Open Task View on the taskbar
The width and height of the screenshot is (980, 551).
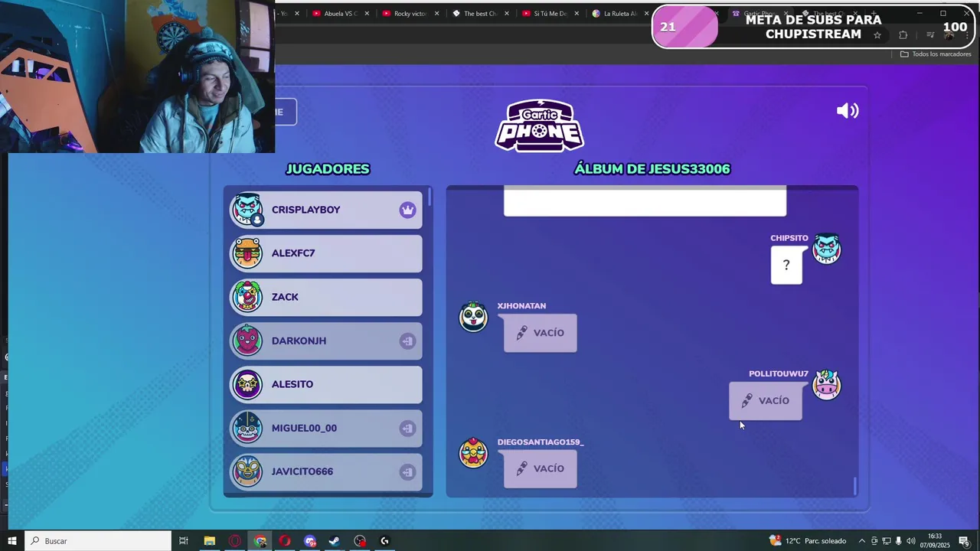click(184, 541)
